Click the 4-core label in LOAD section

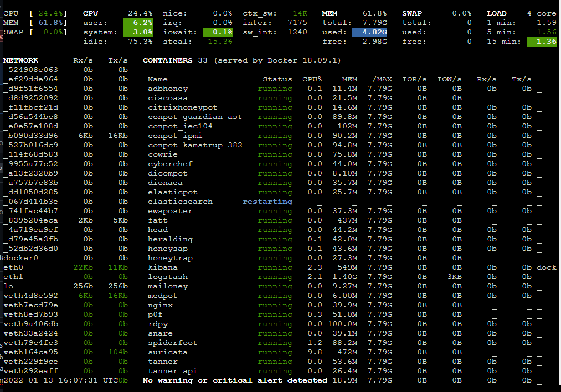coord(542,13)
